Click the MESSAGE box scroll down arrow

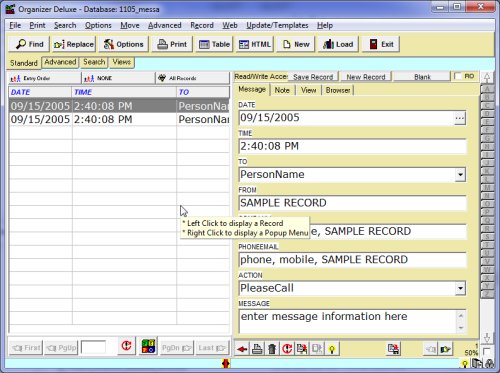pos(461,328)
